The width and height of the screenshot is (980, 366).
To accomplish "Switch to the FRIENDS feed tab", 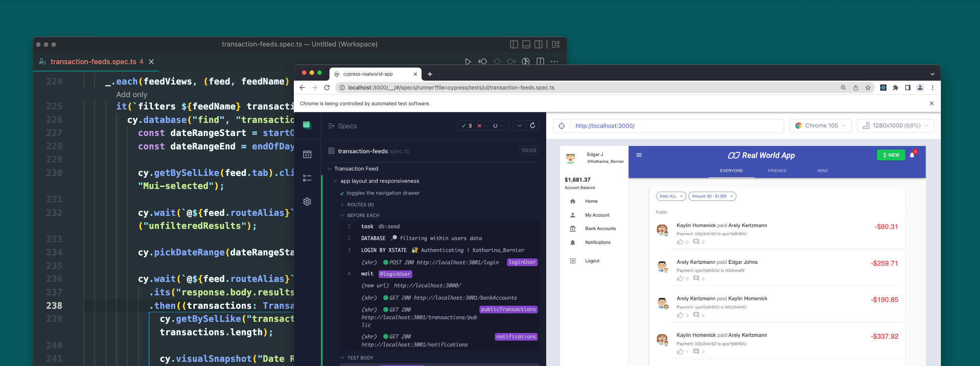I will [776, 171].
